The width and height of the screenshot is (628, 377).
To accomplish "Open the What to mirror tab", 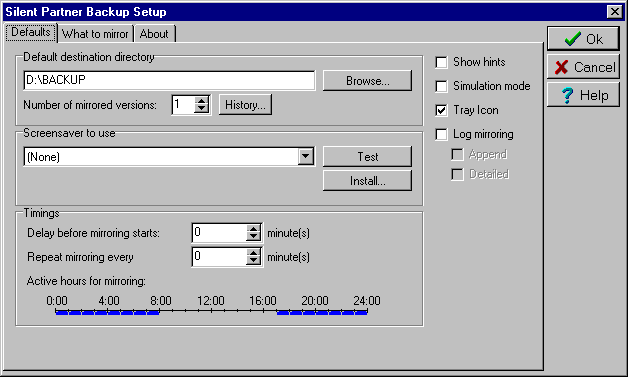I will [x=95, y=34].
